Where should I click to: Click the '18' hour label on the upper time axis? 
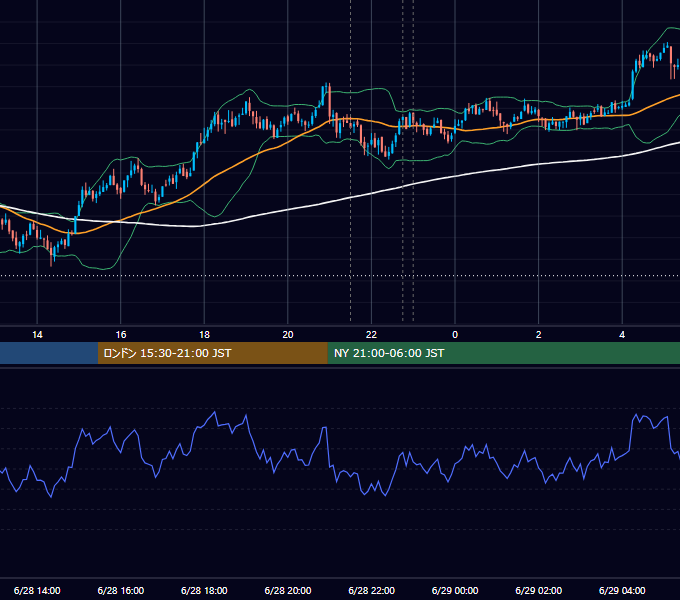[x=204, y=335]
